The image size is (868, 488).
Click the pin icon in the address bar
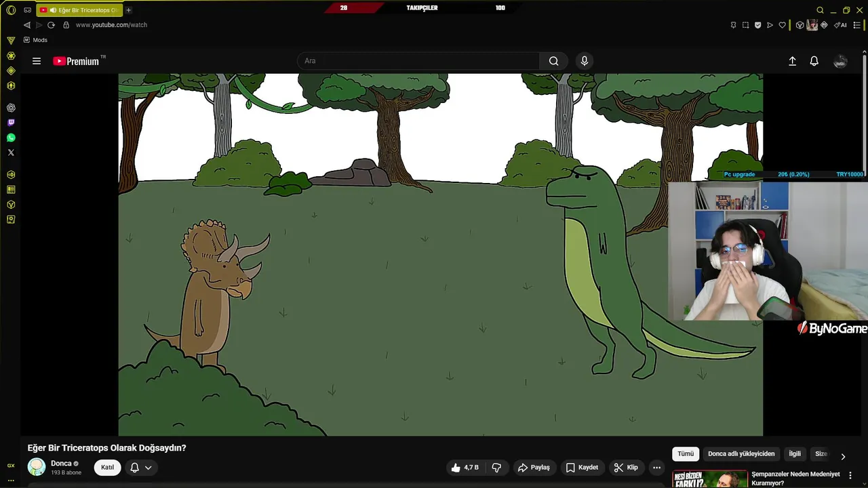point(733,25)
